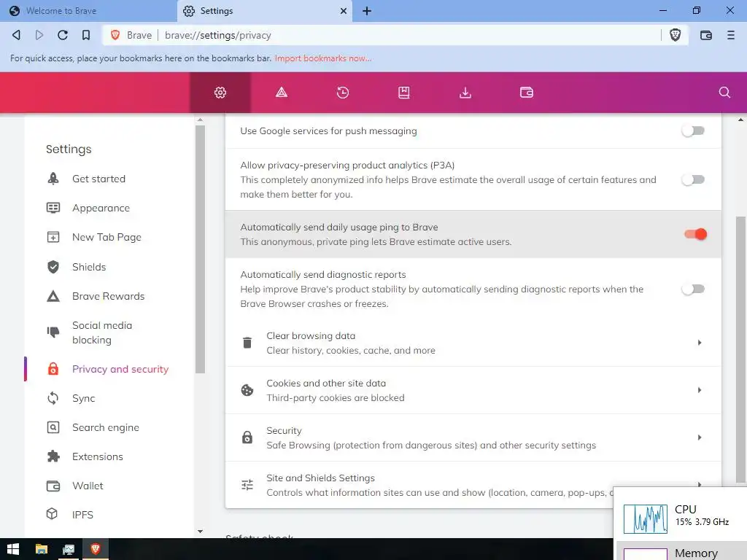Screen dimensions: 747x560
Task: Click the cookie icon beside Cookies setting
Action: coord(247,390)
